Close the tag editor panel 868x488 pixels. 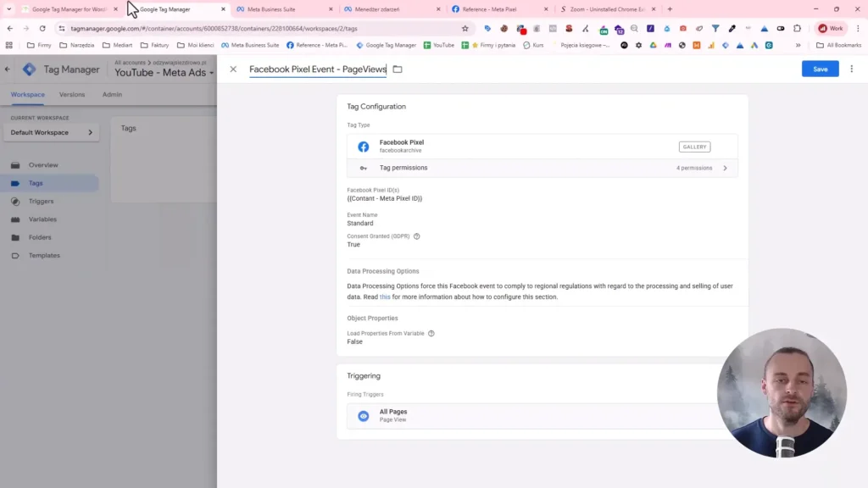click(233, 69)
